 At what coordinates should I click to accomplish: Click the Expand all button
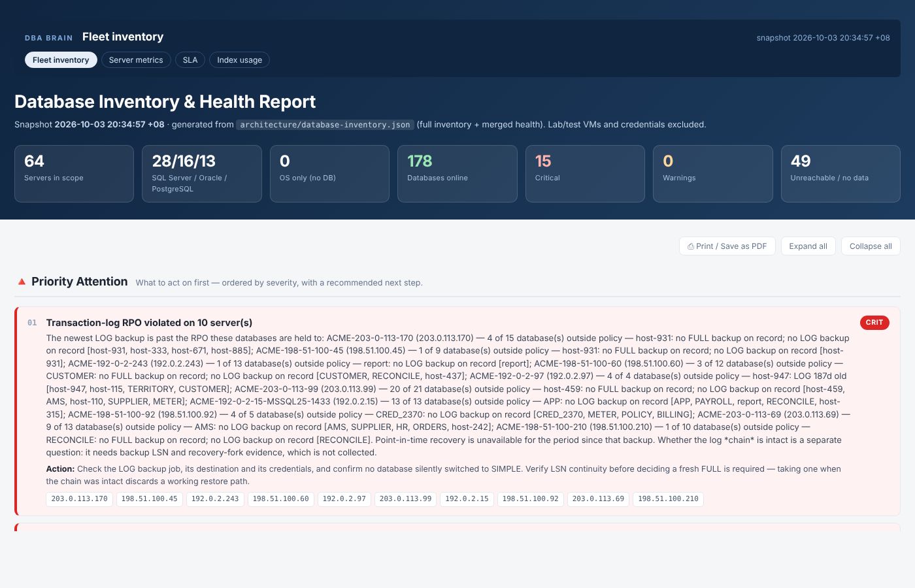pos(808,246)
